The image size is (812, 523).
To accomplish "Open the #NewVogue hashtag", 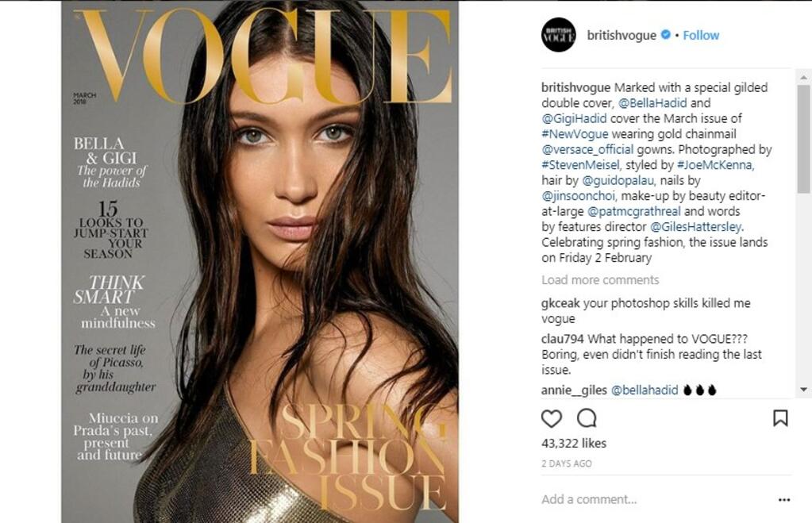I will point(575,134).
